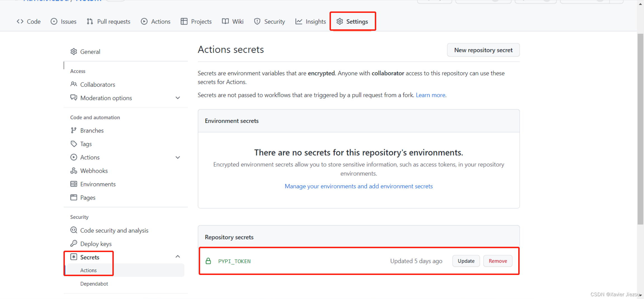644x299 pixels.
Task: Click the Code angle-brackets icon
Action: (x=20, y=22)
